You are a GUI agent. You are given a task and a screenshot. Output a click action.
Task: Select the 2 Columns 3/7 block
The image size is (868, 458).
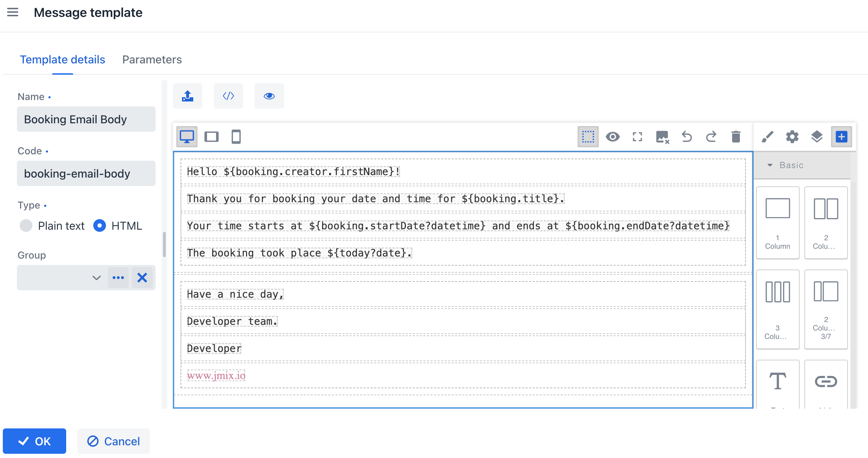point(826,309)
